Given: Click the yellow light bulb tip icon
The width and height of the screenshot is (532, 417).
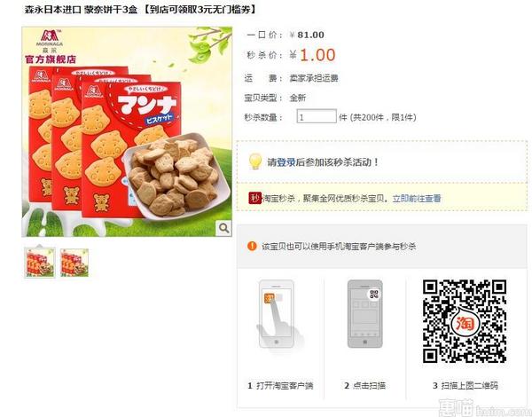Looking at the screenshot, I should [255, 161].
